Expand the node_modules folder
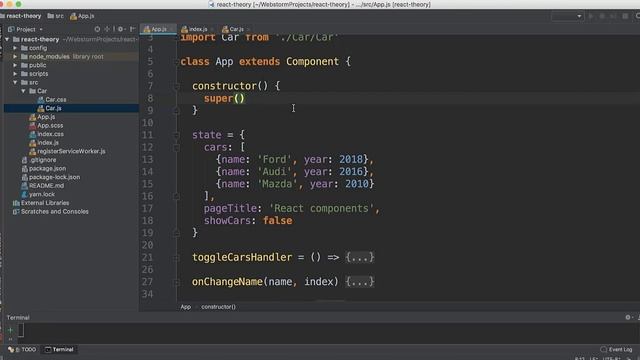This screenshot has width=640, height=360. (15, 57)
